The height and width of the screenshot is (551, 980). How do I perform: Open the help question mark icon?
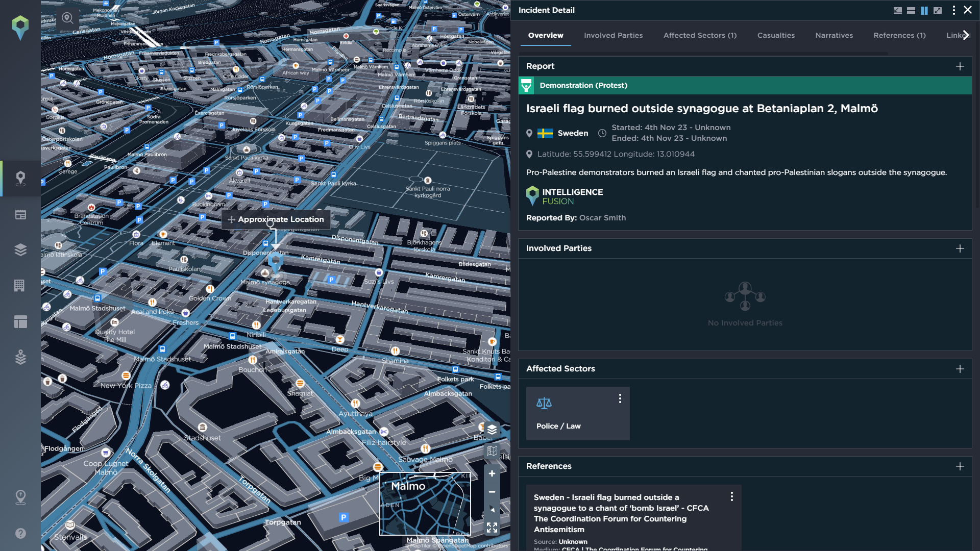point(20,533)
